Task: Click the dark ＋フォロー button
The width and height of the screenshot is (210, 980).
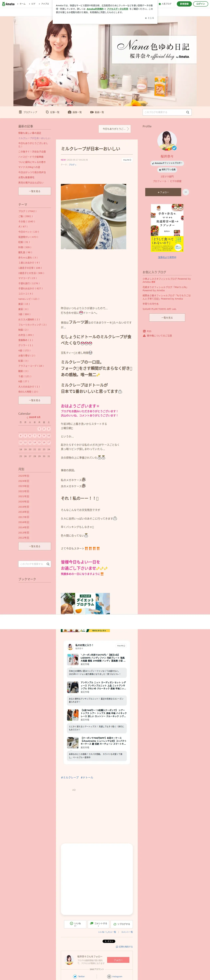Action: [163, 192]
